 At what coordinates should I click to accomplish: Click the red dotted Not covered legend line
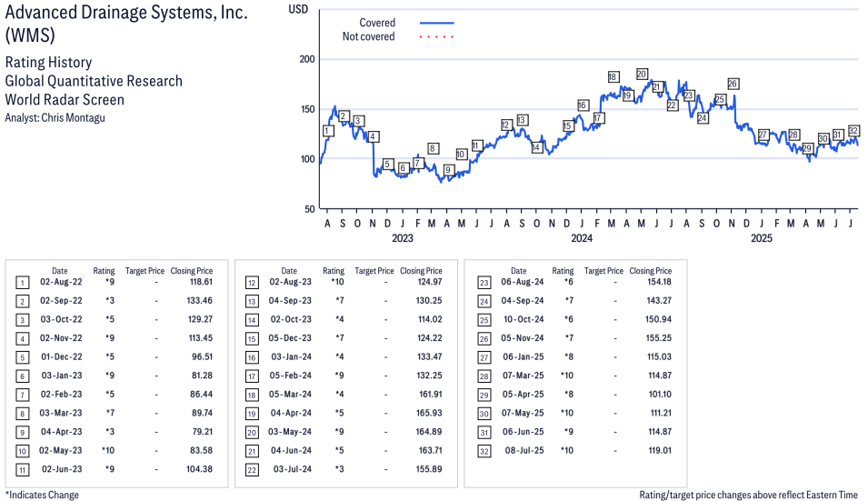(x=437, y=37)
